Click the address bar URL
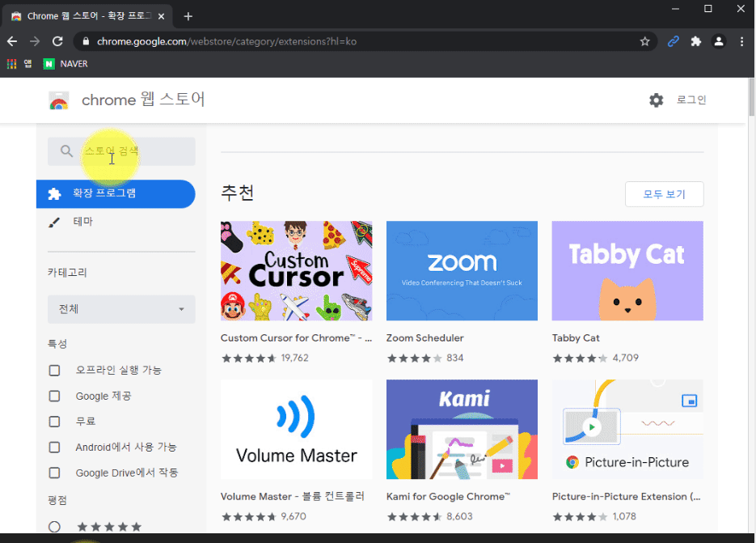The width and height of the screenshot is (756, 543). (226, 41)
